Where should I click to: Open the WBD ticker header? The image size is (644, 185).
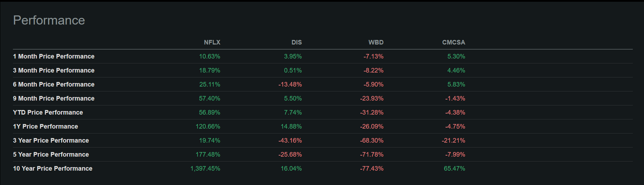coord(376,42)
